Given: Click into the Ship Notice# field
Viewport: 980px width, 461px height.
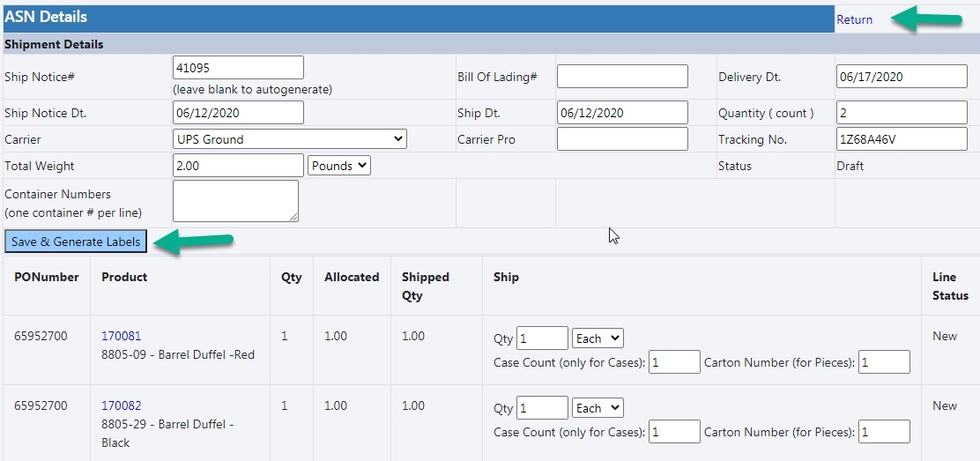Looking at the screenshot, I should click(238, 68).
